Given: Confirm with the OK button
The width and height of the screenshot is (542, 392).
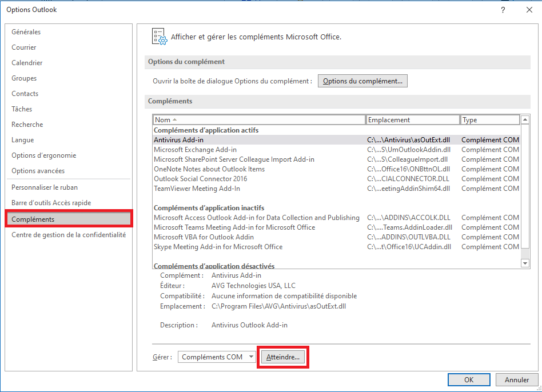Looking at the screenshot, I should coord(469,379).
